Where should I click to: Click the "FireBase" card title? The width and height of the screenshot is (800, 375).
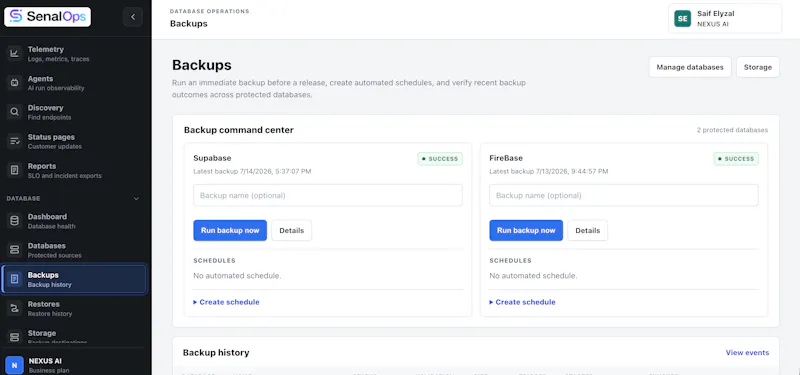[x=506, y=158]
